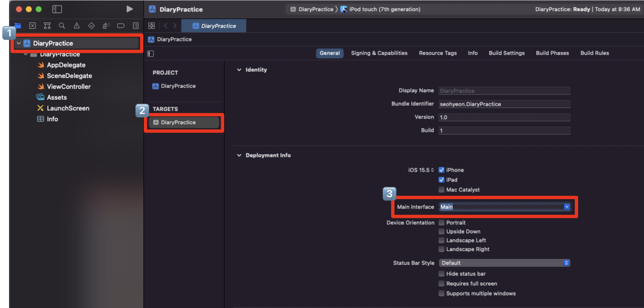The width and height of the screenshot is (644, 308).
Task: Select DiaryPractice under TARGETS
Action: tap(184, 122)
